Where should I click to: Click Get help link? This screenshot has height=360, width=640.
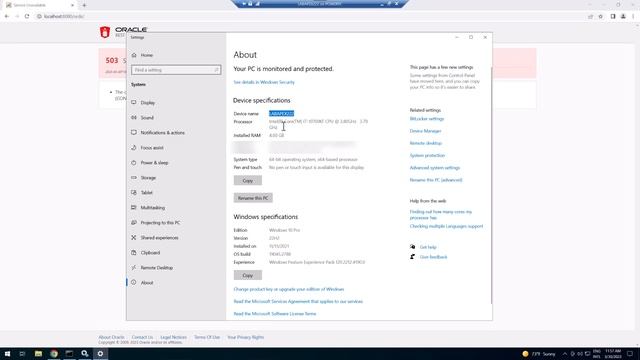[x=428, y=247]
